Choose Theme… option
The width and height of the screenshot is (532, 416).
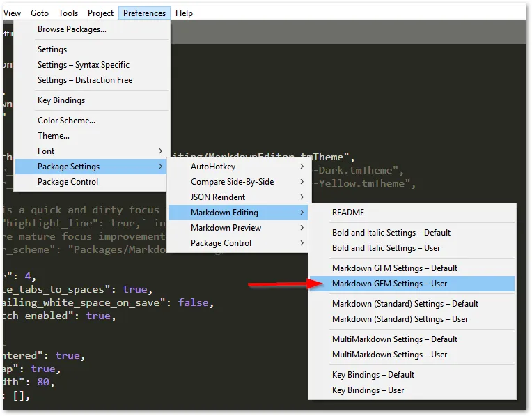pos(92,136)
